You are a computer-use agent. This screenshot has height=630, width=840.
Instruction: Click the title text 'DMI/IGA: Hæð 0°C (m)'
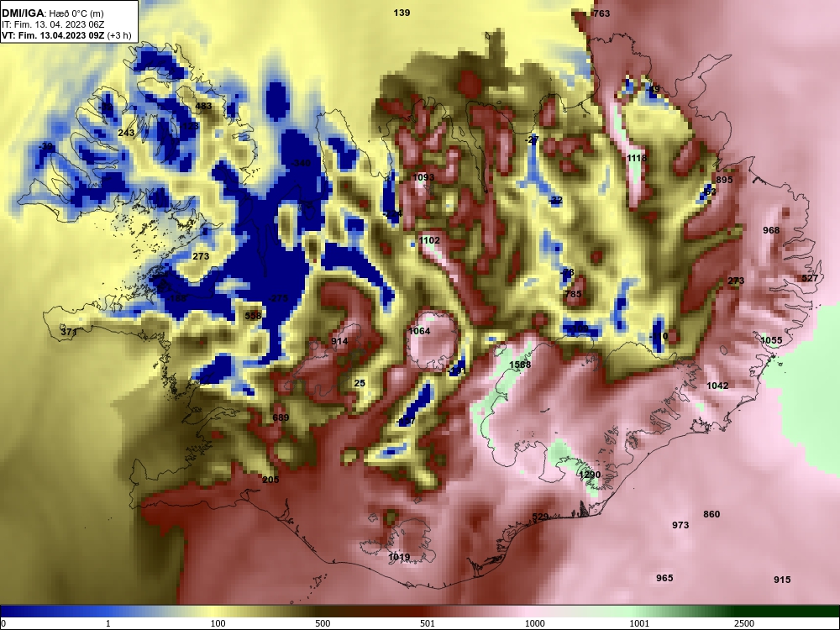[52, 13]
